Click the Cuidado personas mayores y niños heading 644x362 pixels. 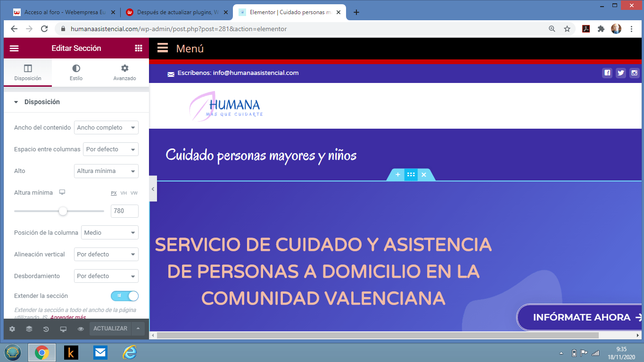(x=261, y=155)
